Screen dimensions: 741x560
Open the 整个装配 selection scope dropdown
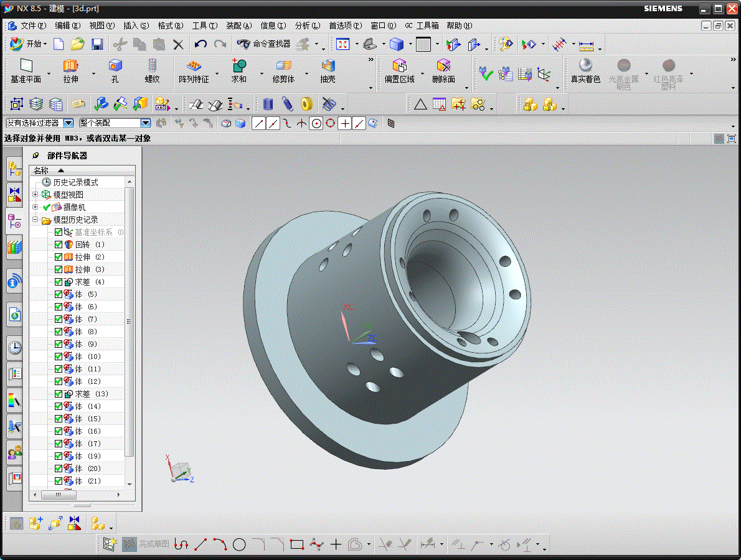point(146,123)
